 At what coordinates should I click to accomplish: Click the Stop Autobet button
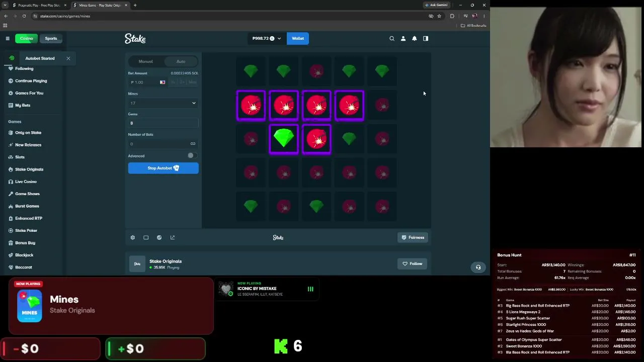(163, 168)
